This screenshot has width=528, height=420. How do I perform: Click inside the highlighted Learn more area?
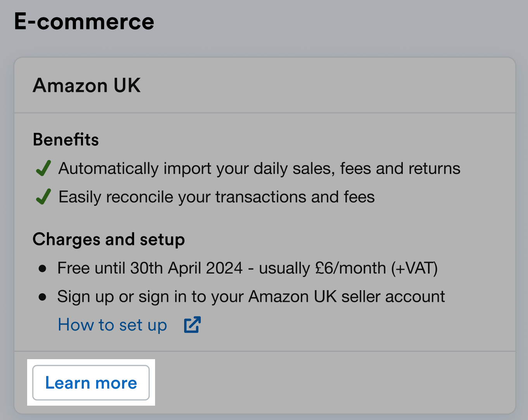pyautogui.click(x=91, y=383)
